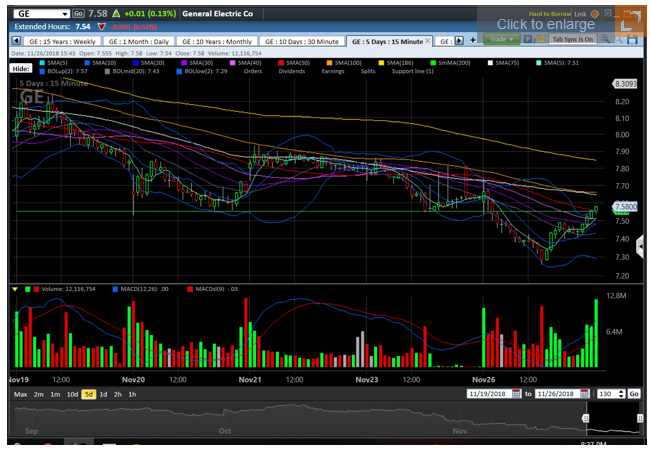Toggle the Dividends overlay label
The image size is (651, 452).
tap(292, 71)
